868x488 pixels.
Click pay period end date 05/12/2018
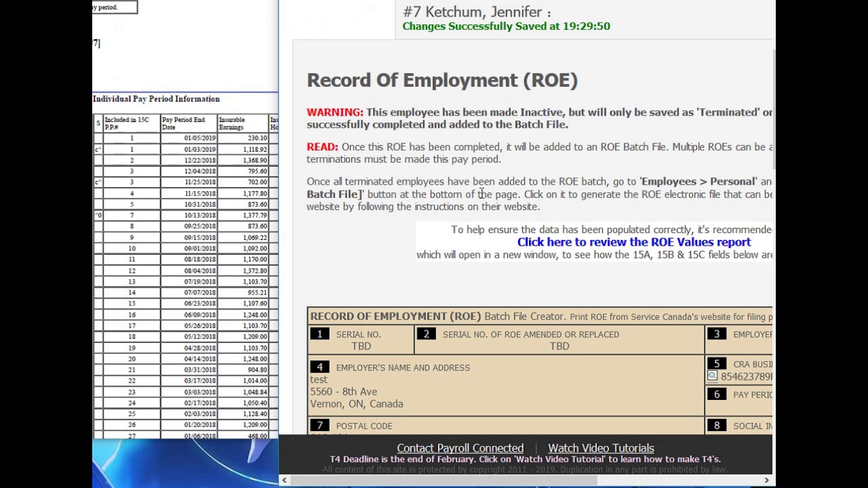coord(199,337)
